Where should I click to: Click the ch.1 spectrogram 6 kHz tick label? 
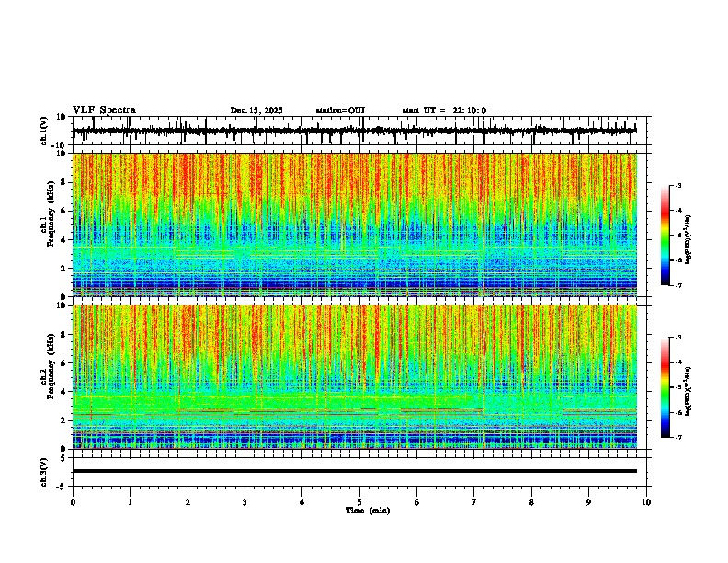[64, 211]
